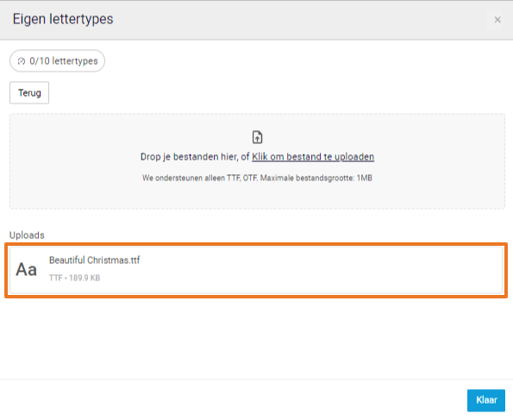This screenshot has height=420, width=513.
Task: Click the Maximale bestandsgrootte 1MB note
Action: click(x=316, y=178)
